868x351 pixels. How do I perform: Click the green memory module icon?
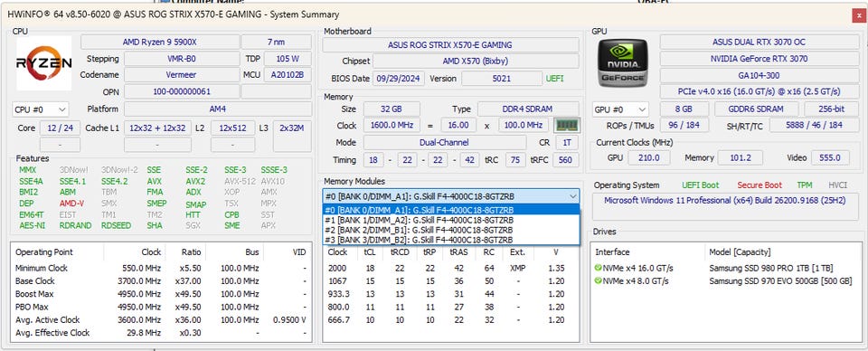(567, 125)
